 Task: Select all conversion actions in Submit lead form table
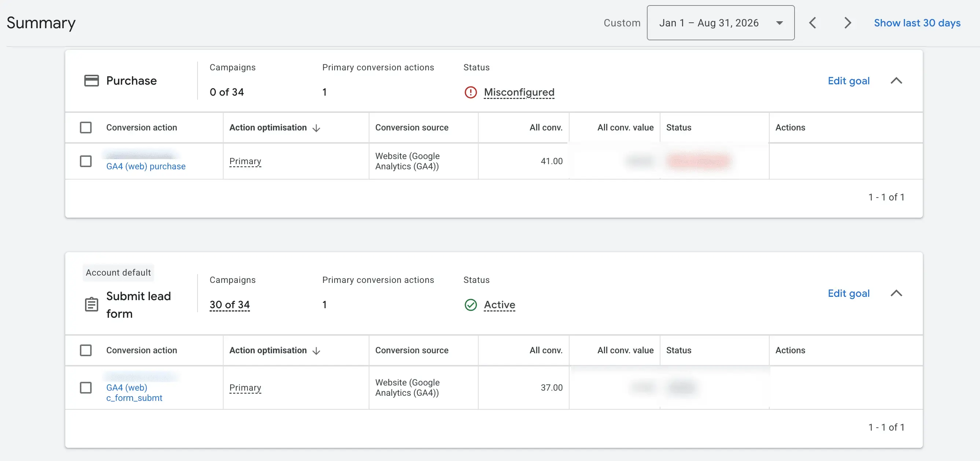pyautogui.click(x=86, y=350)
